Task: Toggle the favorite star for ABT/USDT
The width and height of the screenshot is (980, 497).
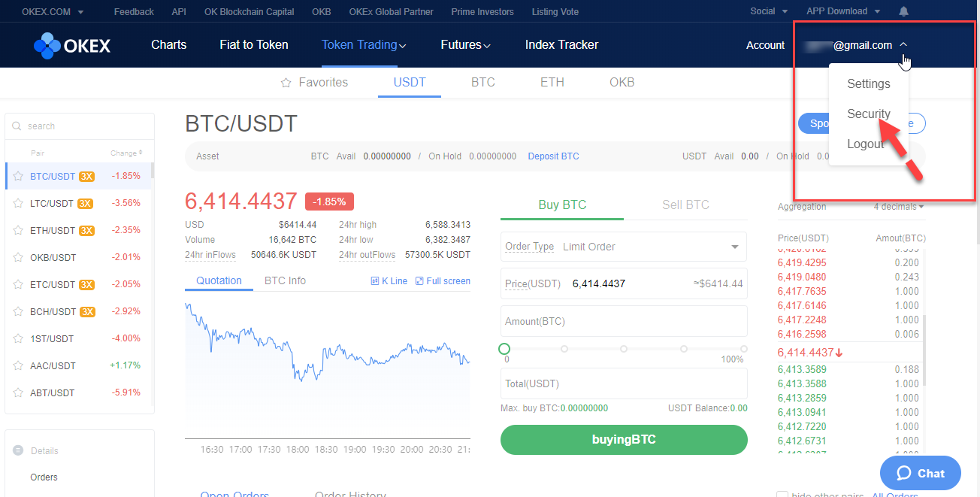Action: (18, 393)
